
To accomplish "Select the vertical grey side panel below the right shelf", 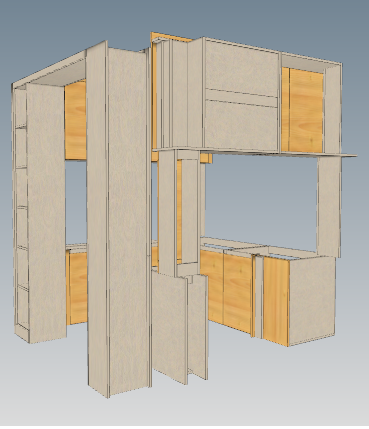I will click(328, 207).
